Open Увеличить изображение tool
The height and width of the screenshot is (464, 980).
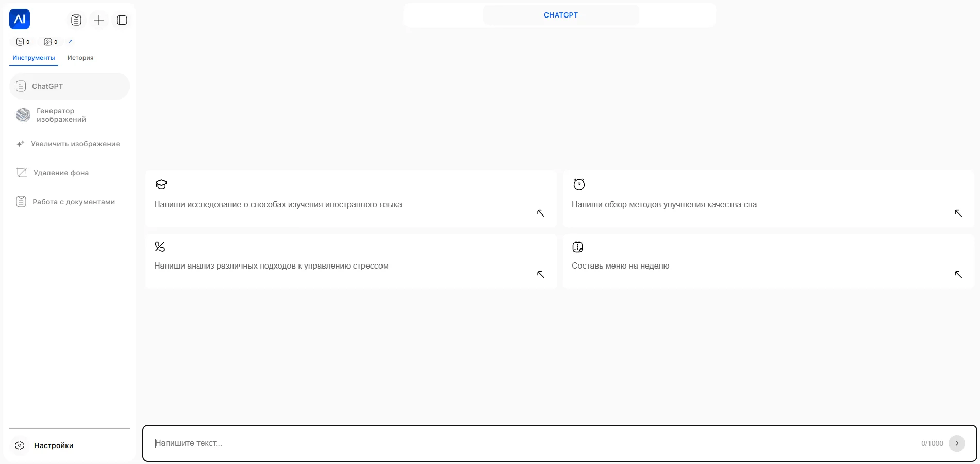tap(70, 144)
